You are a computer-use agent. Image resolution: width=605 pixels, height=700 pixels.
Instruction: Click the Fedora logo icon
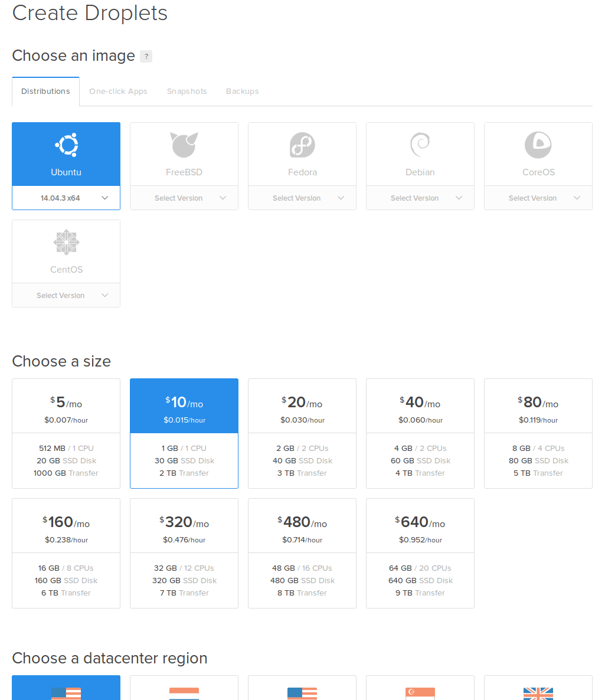click(302, 145)
